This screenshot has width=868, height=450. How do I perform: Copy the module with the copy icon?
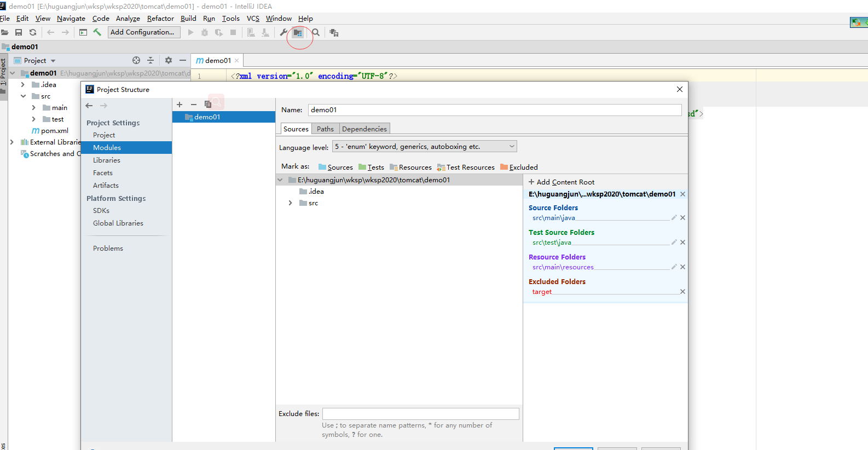pos(208,105)
